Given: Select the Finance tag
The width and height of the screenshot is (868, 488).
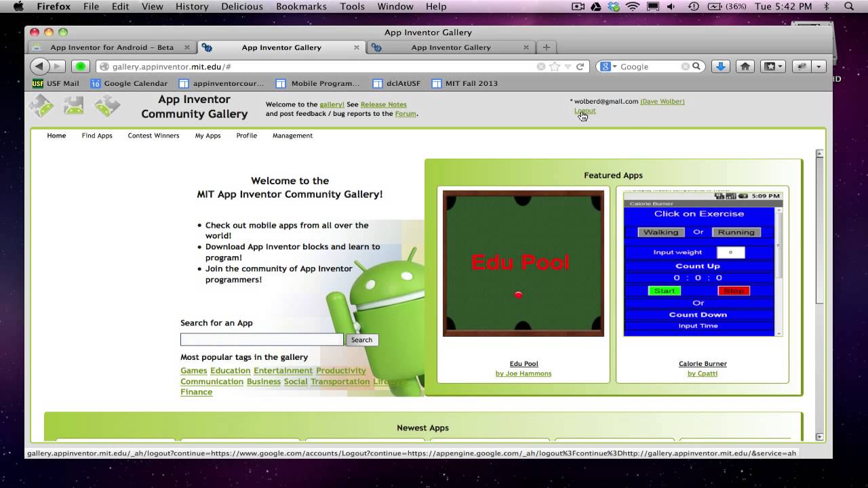Looking at the screenshot, I should click(x=196, y=392).
